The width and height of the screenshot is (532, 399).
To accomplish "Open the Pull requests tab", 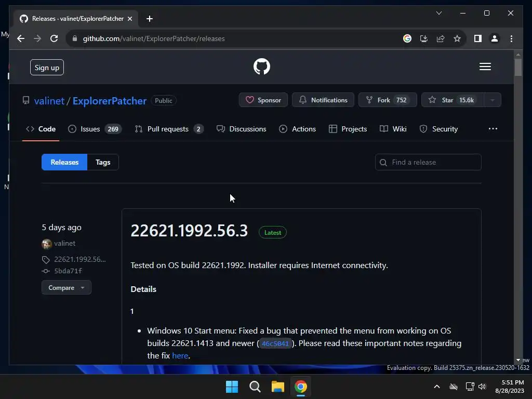I will point(169,129).
